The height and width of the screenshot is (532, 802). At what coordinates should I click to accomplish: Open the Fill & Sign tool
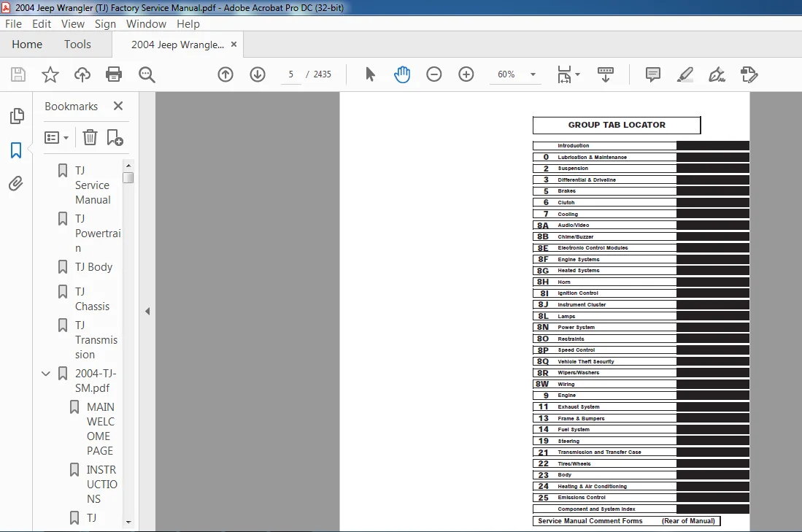point(717,74)
